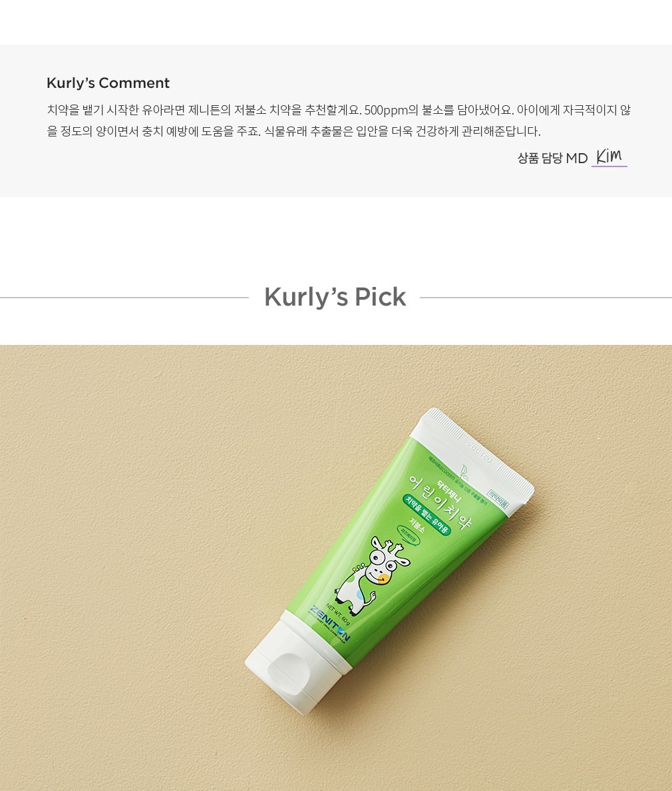Click the green '치약을 뱉는 유아용' badge
The width and height of the screenshot is (672, 791).
(x=426, y=515)
